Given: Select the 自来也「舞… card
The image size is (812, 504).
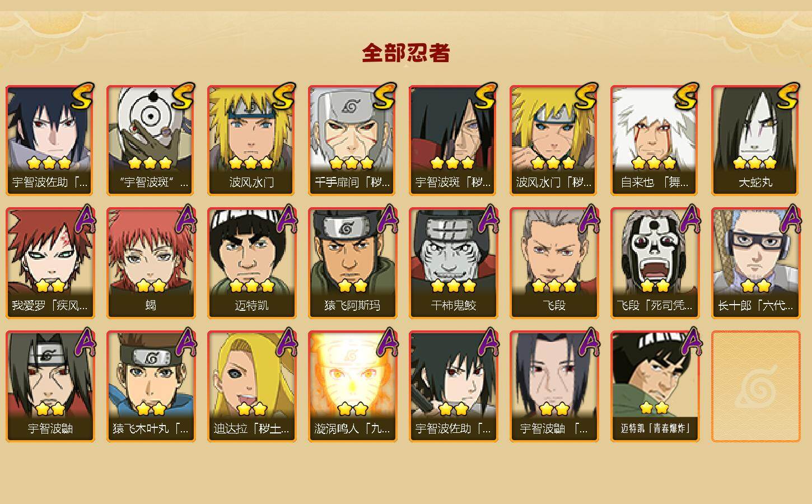Looking at the screenshot, I should click(x=655, y=141).
